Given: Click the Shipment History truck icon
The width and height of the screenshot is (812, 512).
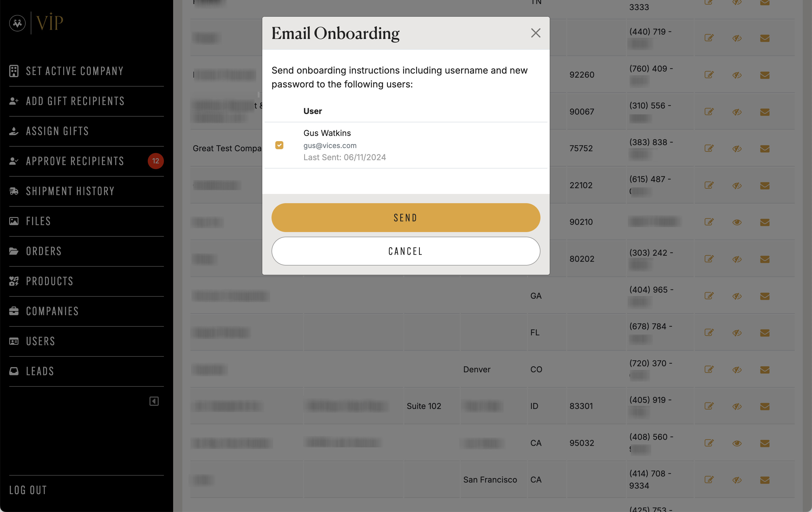Looking at the screenshot, I should [x=14, y=191].
